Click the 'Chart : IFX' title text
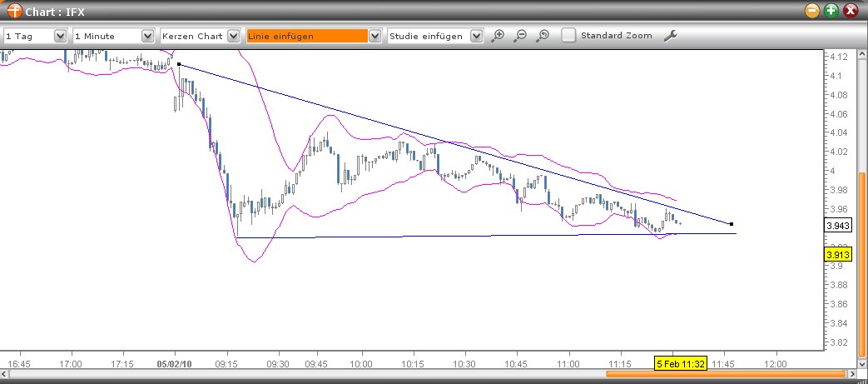This screenshot has height=384, width=868. click(x=55, y=12)
